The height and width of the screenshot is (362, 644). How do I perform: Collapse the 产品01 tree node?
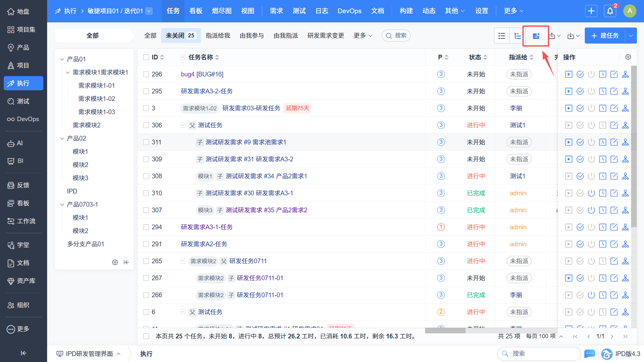[62, 59]
